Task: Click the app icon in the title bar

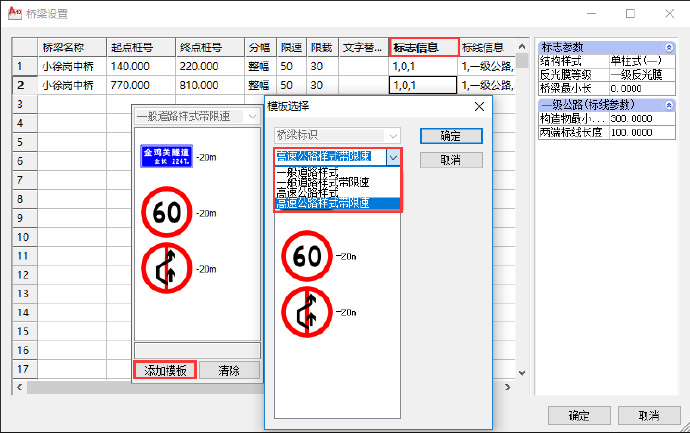Action: 11,14
